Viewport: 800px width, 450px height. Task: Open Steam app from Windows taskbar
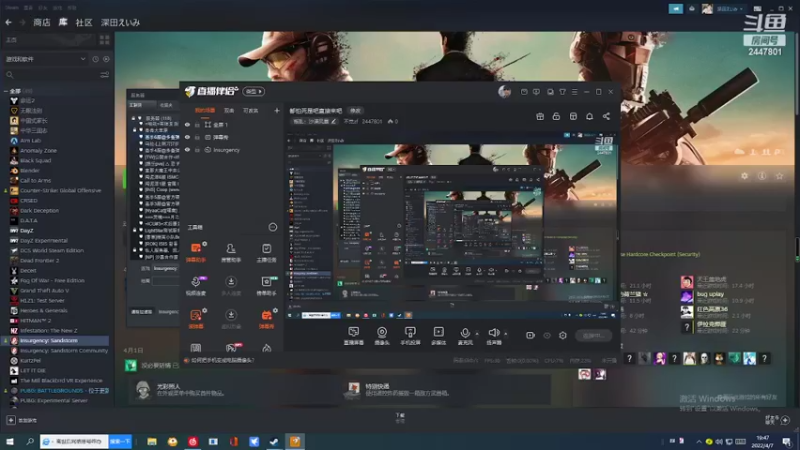274,441
